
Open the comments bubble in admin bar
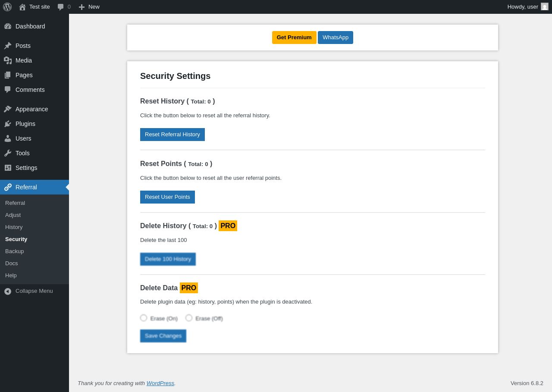pyautogui.click(x=61, y=7)
